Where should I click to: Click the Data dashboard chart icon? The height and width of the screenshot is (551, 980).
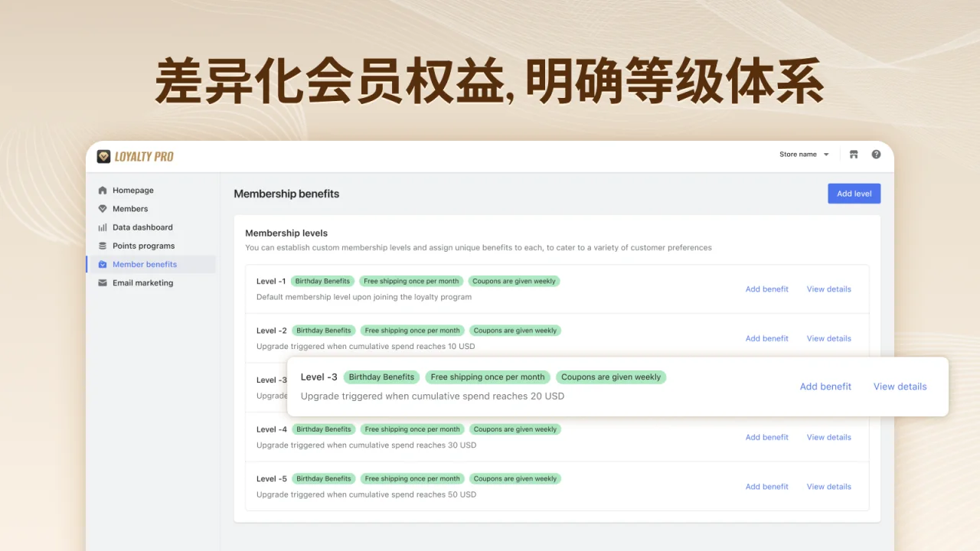(x=103, y=227)
